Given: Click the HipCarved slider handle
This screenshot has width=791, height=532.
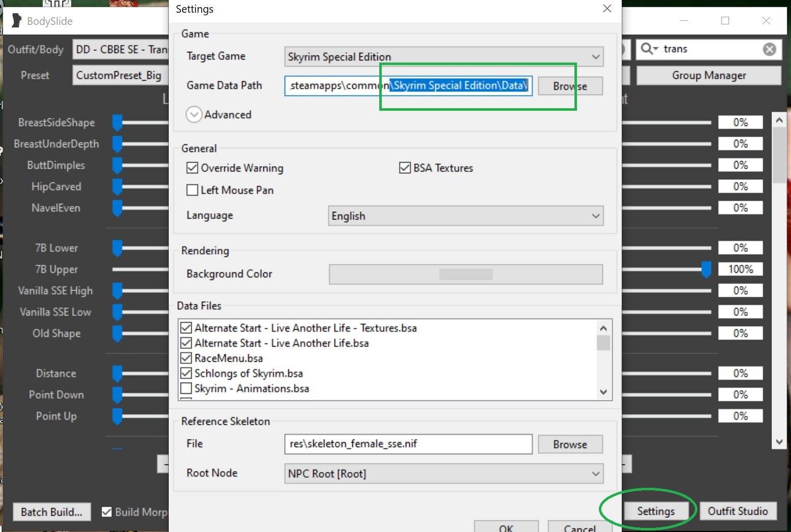Looking at the screenshot, I should [x=117, y=186].
